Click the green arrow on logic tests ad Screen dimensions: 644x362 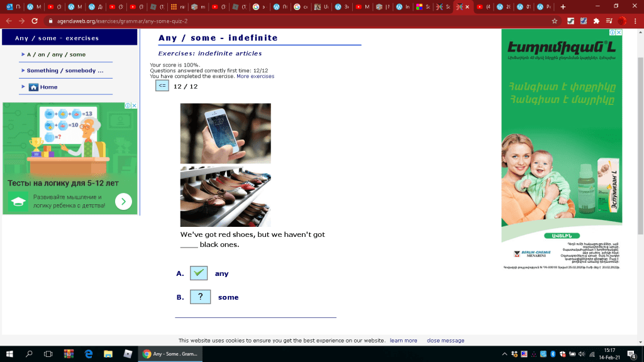[x=123, y=201]
